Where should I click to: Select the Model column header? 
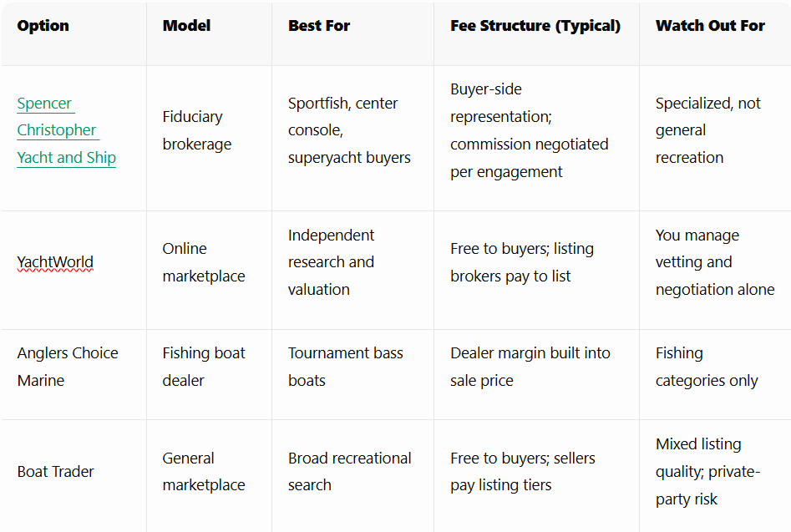click(x=186, y=26)
